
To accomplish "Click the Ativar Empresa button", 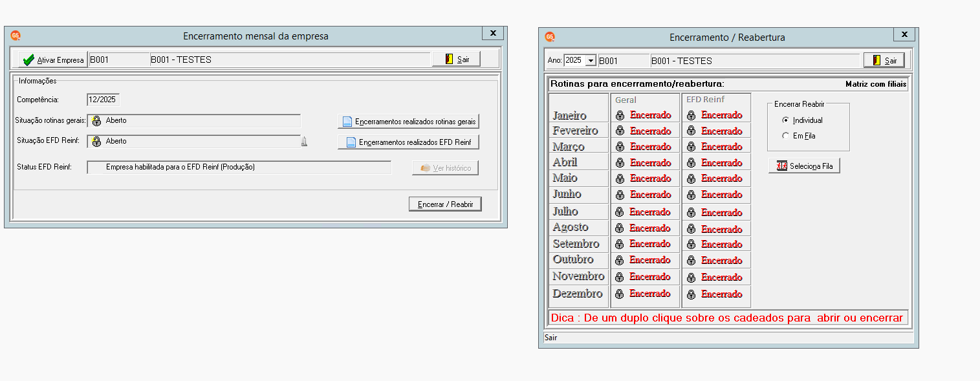I will click(x=53, y=60).
